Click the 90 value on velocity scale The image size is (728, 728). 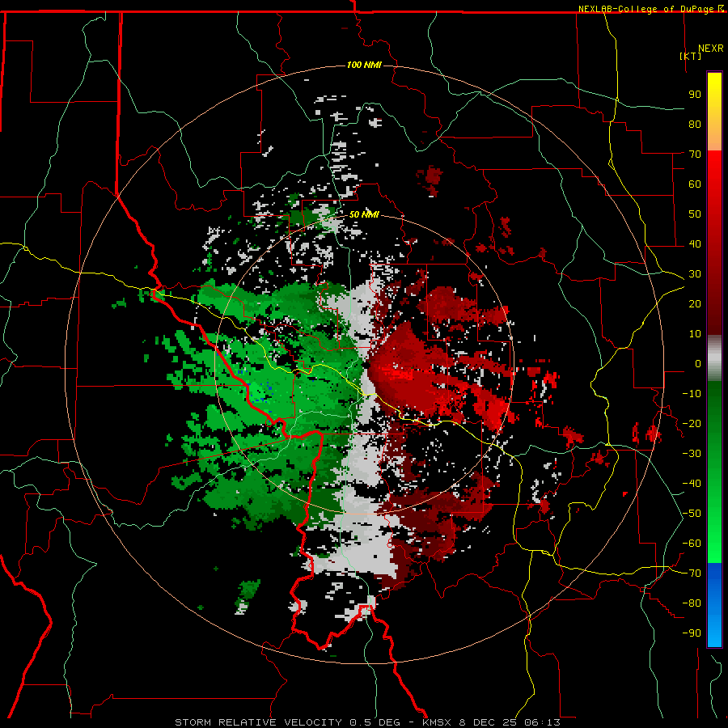(x=695, y=95)
